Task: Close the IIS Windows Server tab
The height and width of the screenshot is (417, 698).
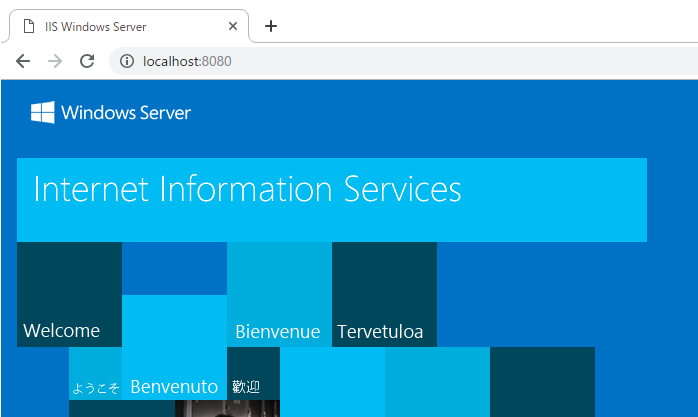Action: pyautogui.click(x=232, y=26)
